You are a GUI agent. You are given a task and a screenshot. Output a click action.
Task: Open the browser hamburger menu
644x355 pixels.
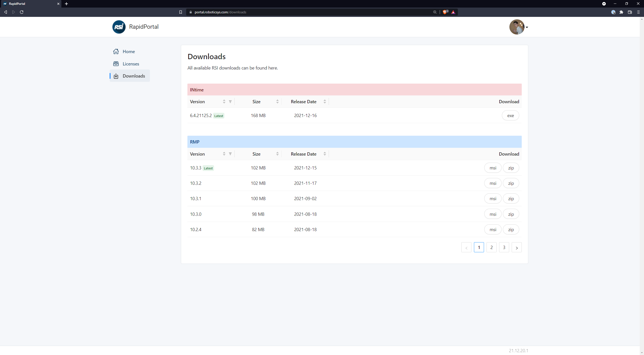pos(638,12)
